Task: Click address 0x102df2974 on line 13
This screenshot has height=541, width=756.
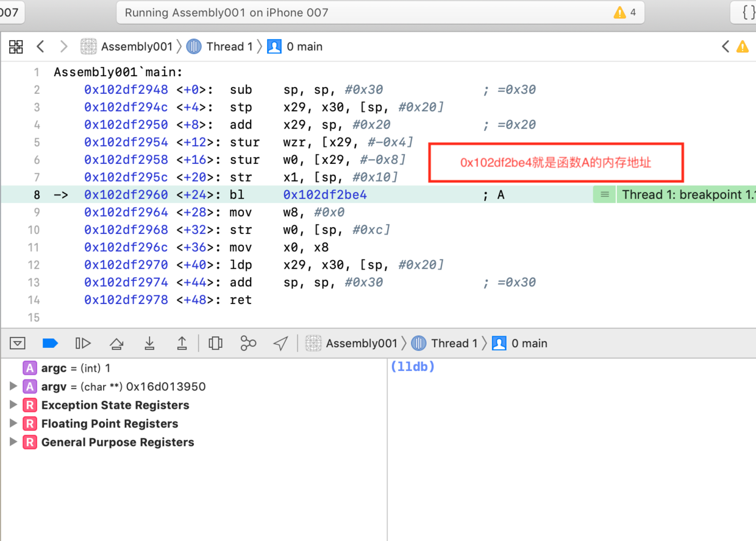Action: pos(126,283)
